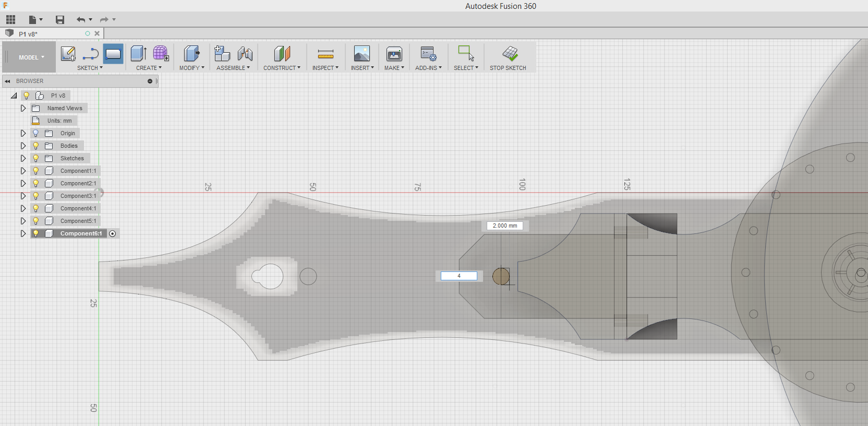Open the SKETCH menu
This screenshot has height=426, width=868.
(x=90, y=68)
